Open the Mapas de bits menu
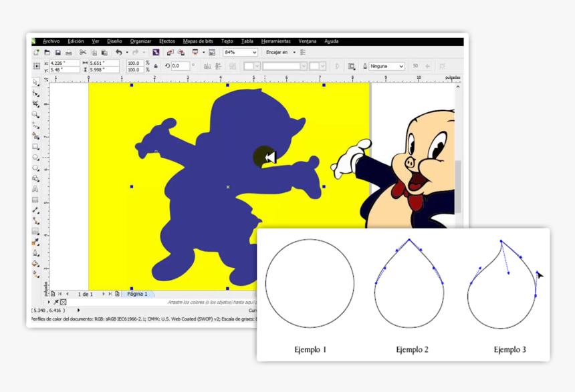Viewport: 575px width, 392px height. 198,41
